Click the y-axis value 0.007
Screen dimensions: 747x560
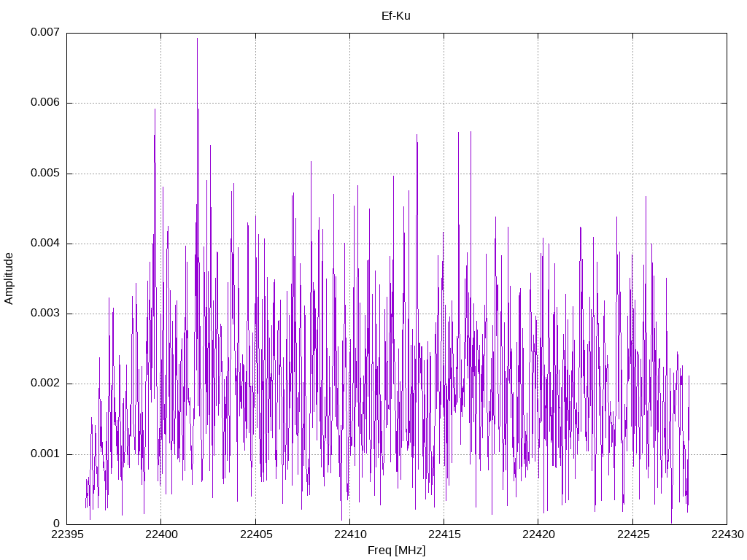pos(45,32)
